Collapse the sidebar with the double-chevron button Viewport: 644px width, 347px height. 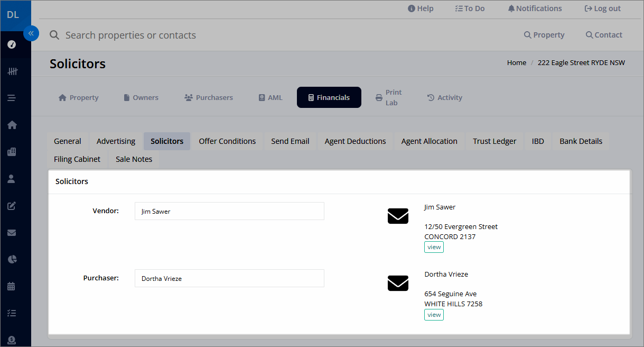point(31,33)
